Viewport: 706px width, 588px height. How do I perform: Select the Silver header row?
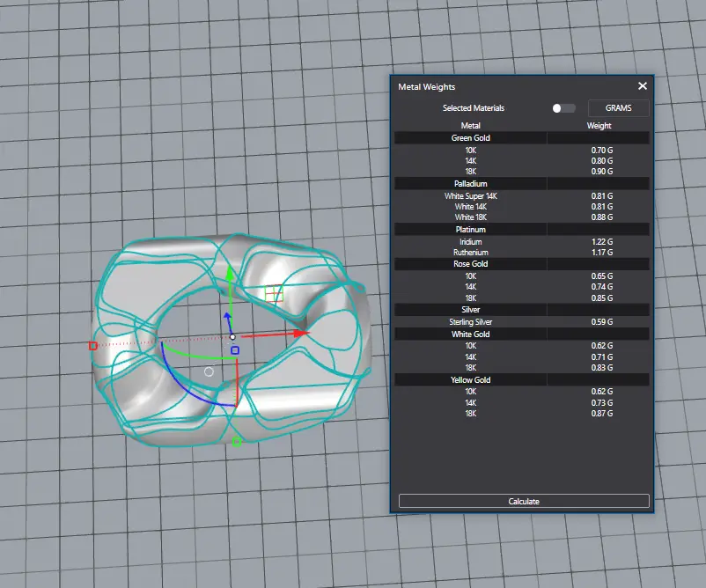click(x=522, y=310)
